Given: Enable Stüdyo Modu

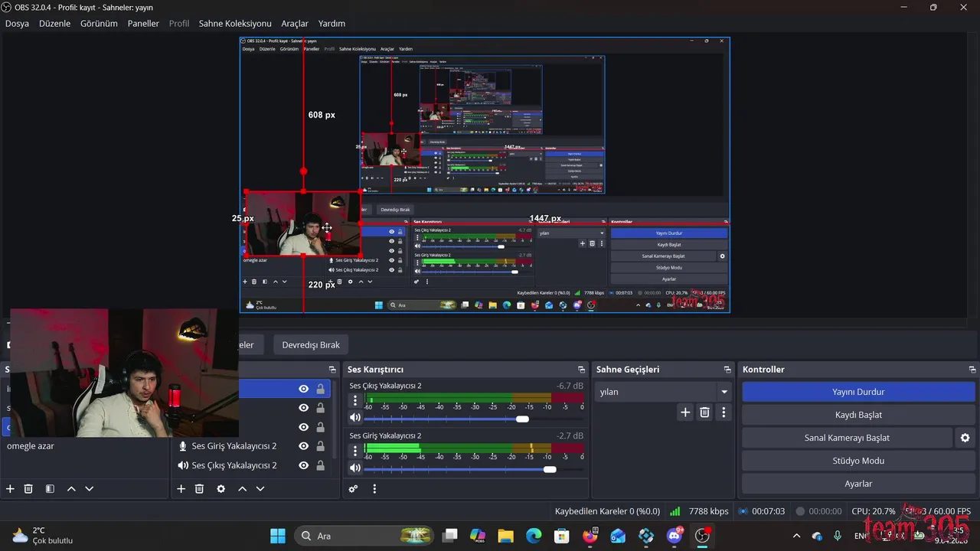Looking at the screenshot, I should coord(858,461).
